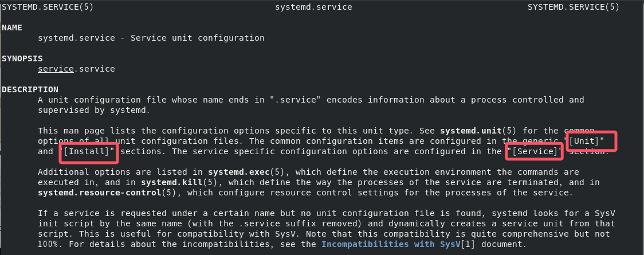The image size is (644, 255).
Task: Click the quoted ".service" text in description
Action: (x=294, y=100)
